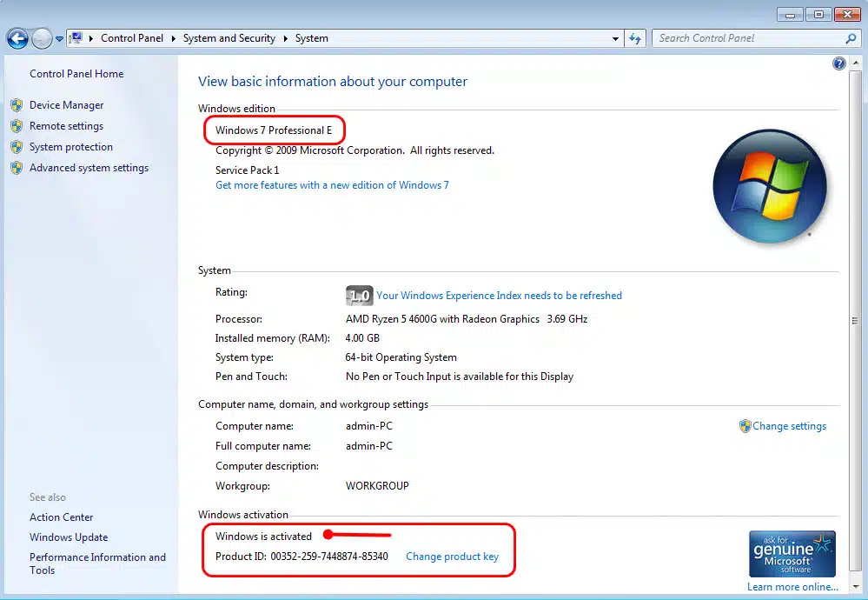Click the Windows 7 Professional E text
Image resolution: width=868 pixels, height=600 pixels.
coord(274,130)
